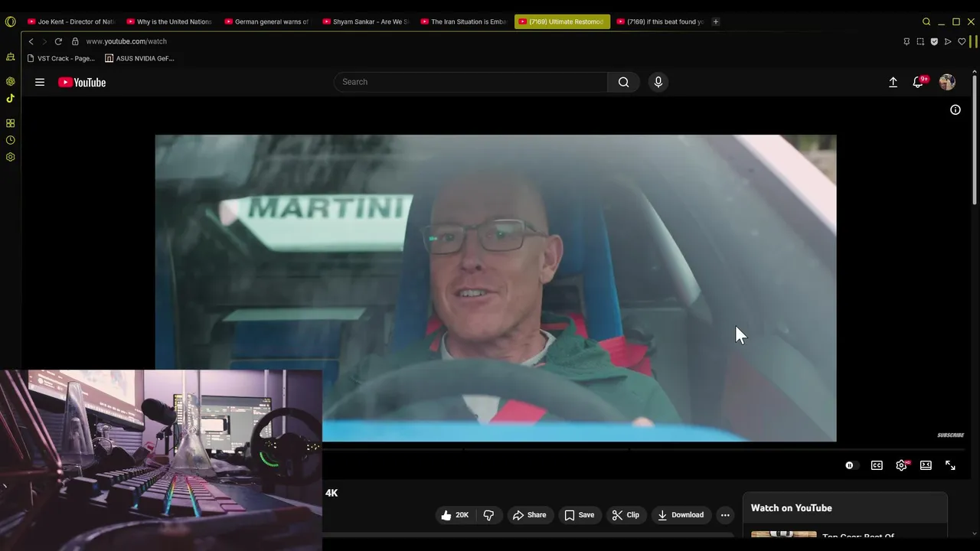Click the webcam overlay video
This screenshot has width=980, height=551.
pyautogui.click(x=161, y=460)
